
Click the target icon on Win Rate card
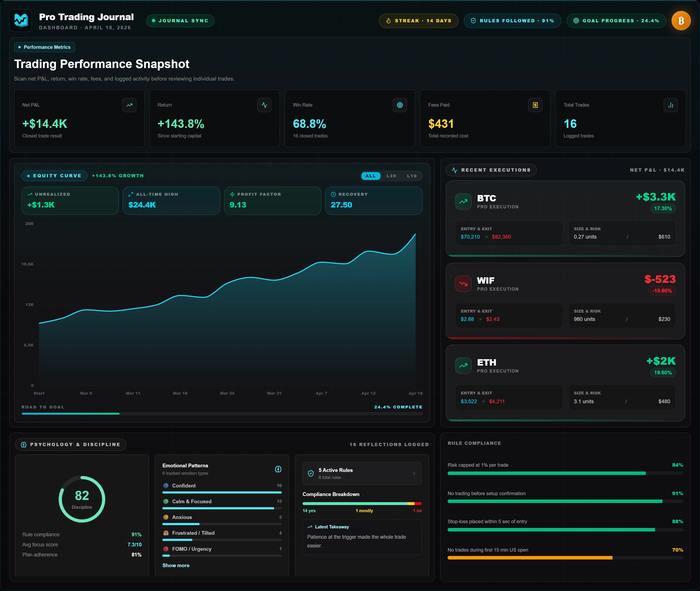(x=400, y=105)
